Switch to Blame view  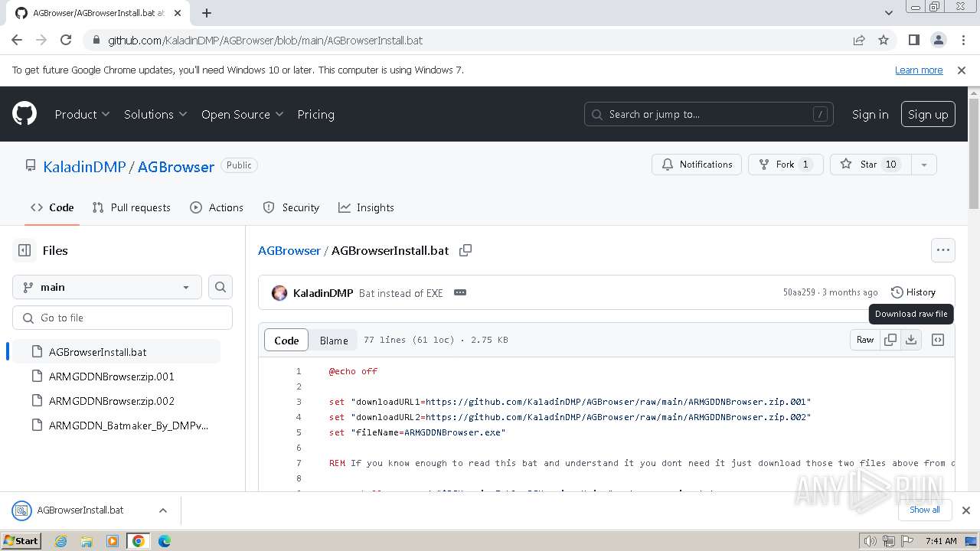coord(334,341)
